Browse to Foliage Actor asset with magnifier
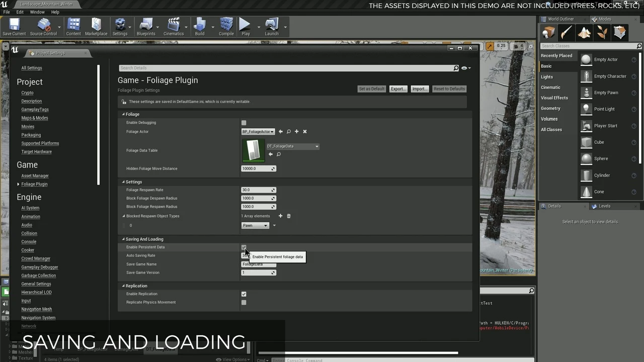Image resolution: width=644 pixels, height=362 pixels. tap(288, 132)
